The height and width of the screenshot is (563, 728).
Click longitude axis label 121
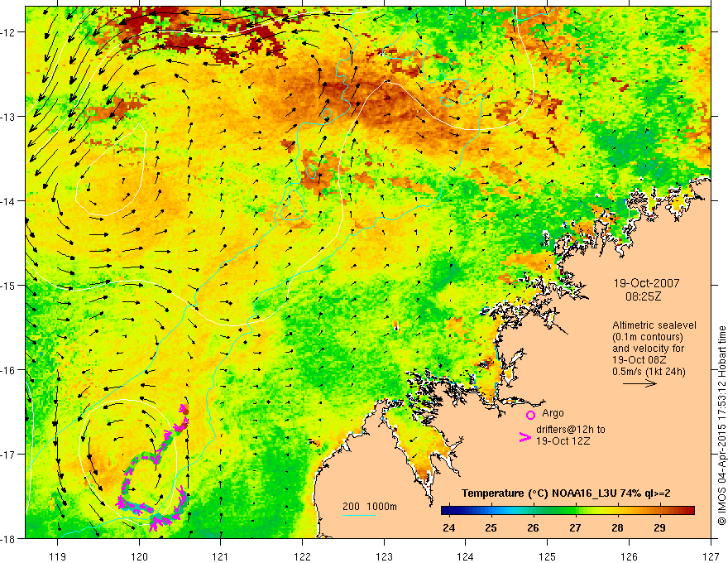(221, 556)
